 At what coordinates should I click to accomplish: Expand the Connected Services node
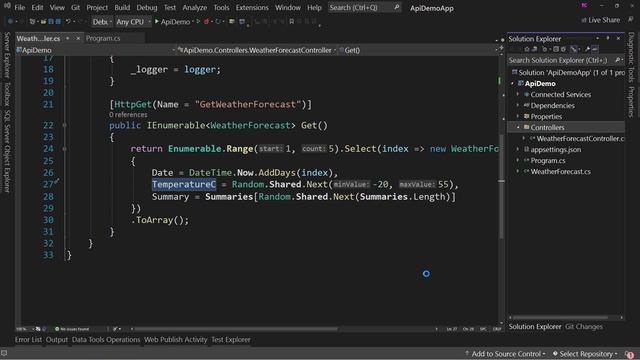(518, 95)
